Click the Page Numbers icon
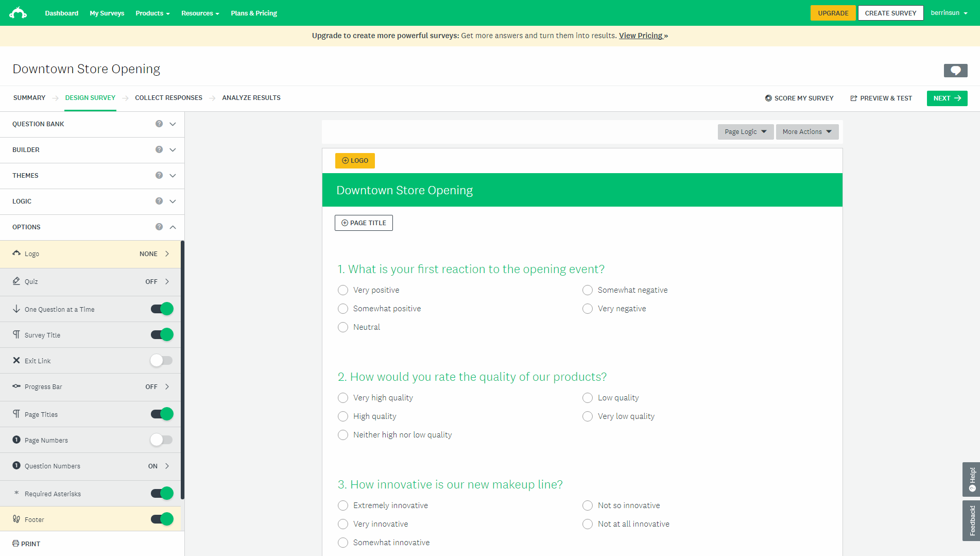Screen dimensions: 980x556 (x=16, y=440)
